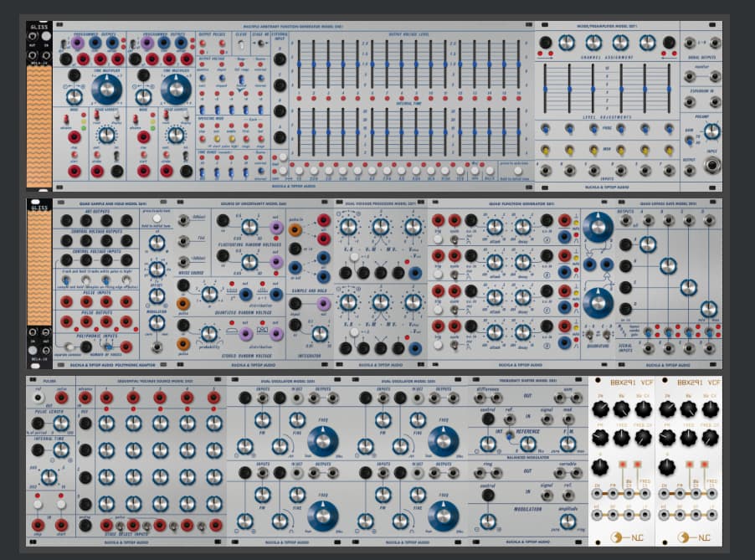Click the red stop jack on the Pulser

coord(38,525)
